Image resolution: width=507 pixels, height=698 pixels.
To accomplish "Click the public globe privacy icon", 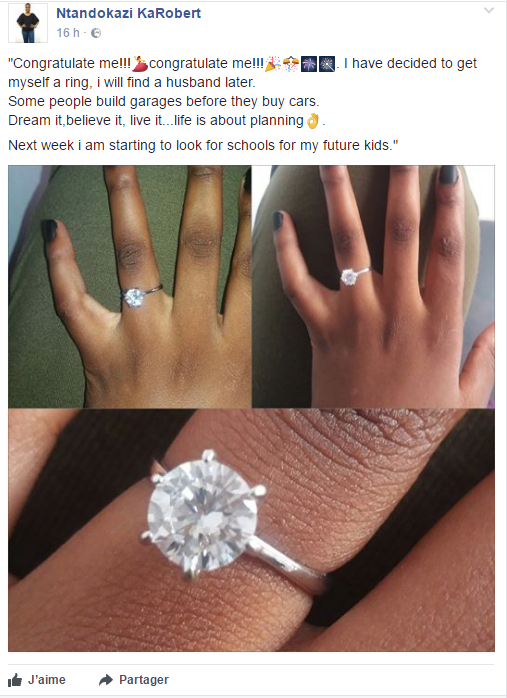I will [x=96, y=33].
